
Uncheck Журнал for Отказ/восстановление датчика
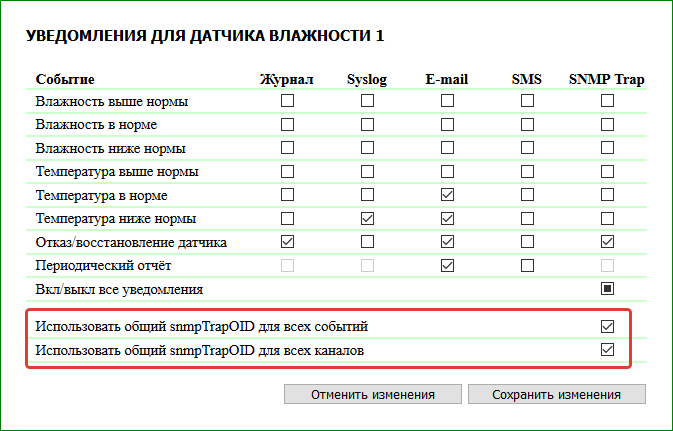pyautogui.click(x=288, y=241)
